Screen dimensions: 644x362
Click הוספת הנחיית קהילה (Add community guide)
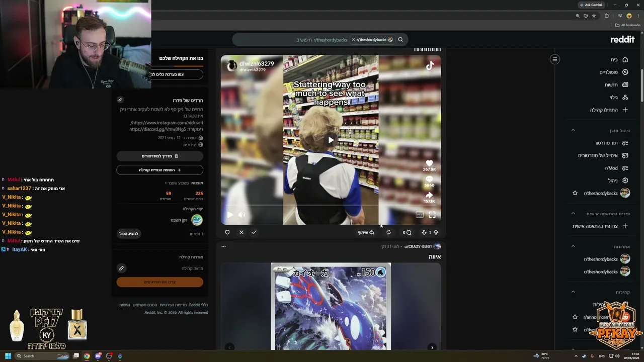[160, 170]
